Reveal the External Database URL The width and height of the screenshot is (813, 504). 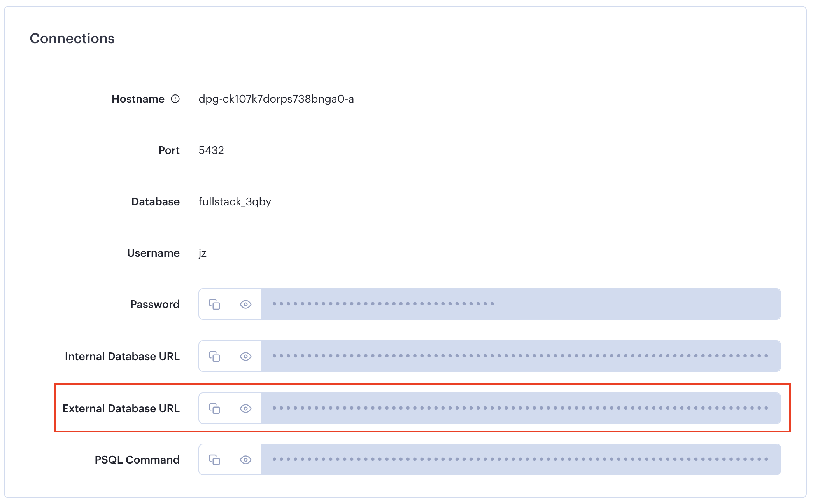(245, 408)
